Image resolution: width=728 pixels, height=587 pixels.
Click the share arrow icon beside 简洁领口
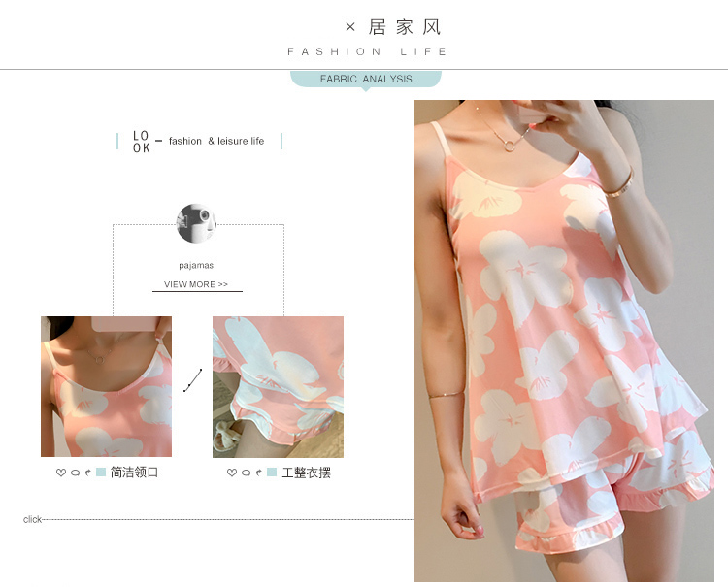87,473
